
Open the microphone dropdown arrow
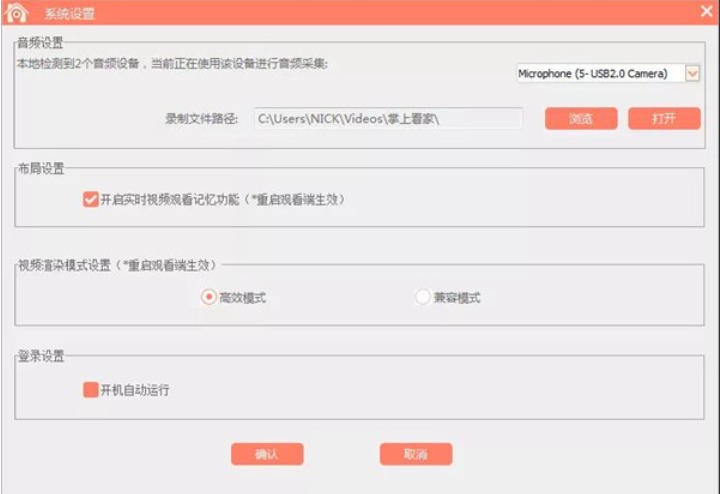click(x=692, y=73)
